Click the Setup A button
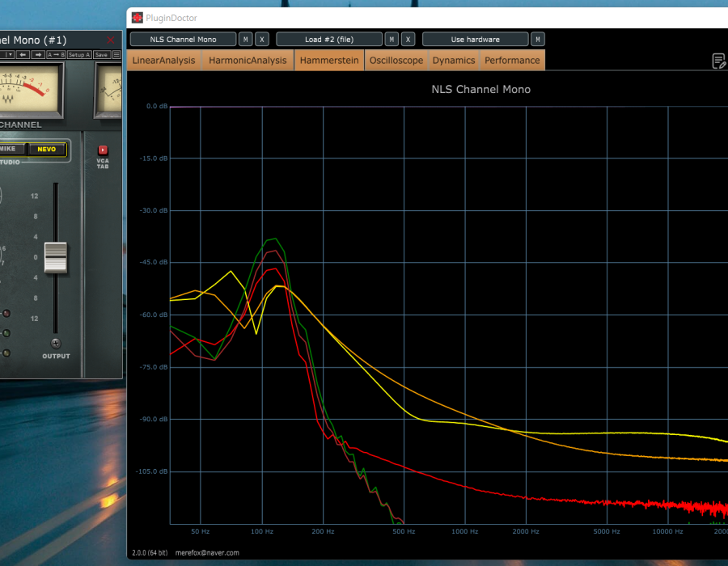The image size is (728, 566). (x=79, y=55)
